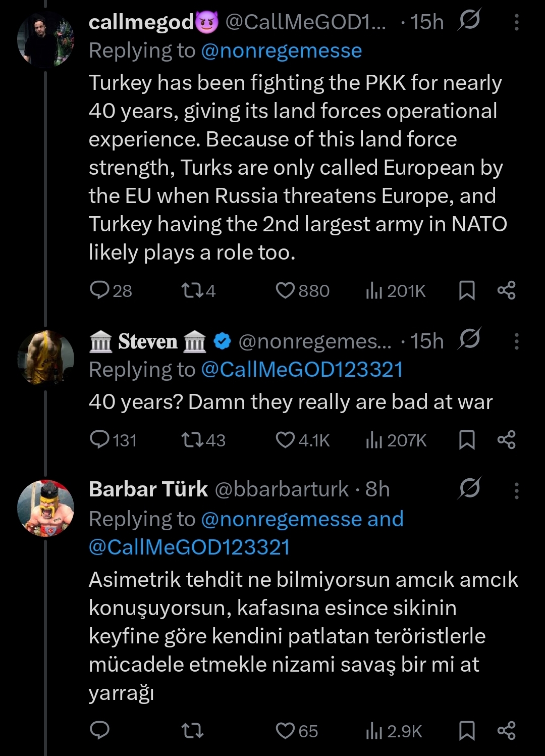Open more options for Barbar Türk's tweet
Image resolution: width=545 pixels, height=756 pixels.
(516, 490)
